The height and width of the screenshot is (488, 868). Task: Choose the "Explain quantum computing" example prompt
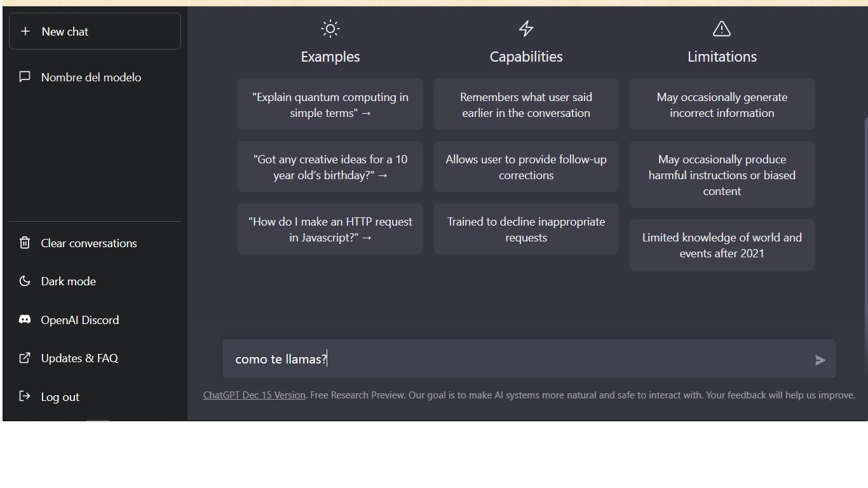pos(330,104)
